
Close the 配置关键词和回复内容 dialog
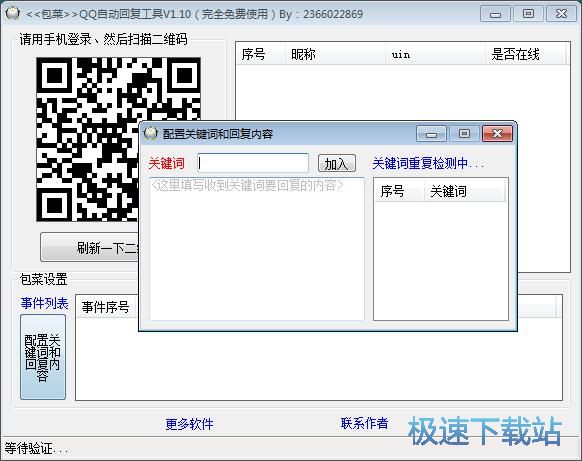point(497,133)
